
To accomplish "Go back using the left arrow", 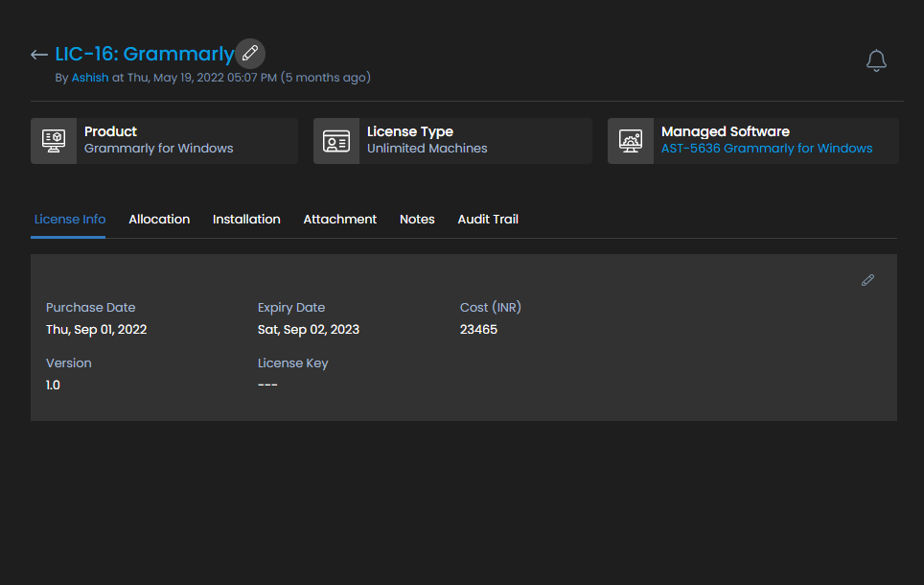I will click(39, 55).
